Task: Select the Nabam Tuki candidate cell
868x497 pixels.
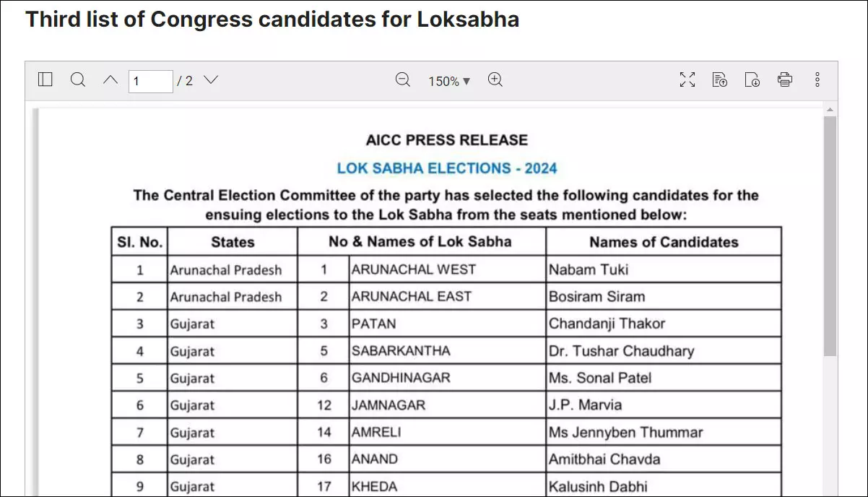Action: pos(664,269)
